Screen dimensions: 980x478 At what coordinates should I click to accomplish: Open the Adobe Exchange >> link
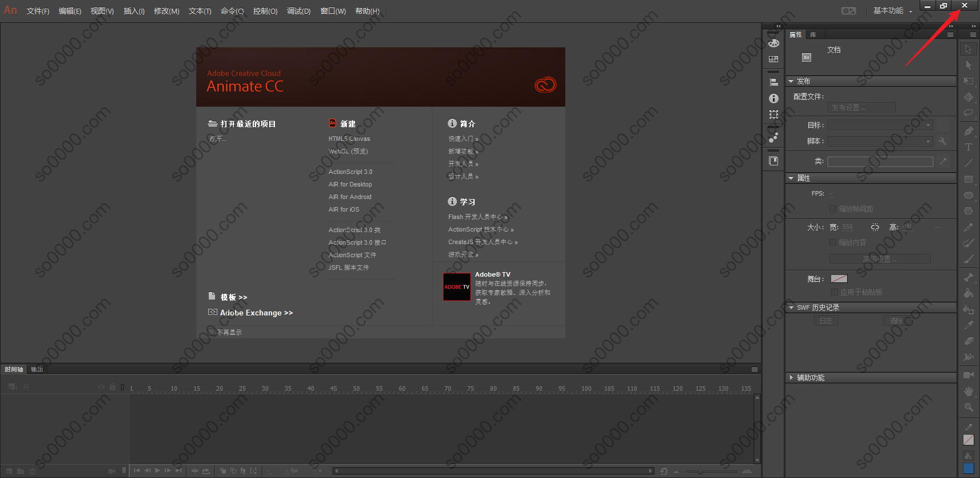[257, 313]
